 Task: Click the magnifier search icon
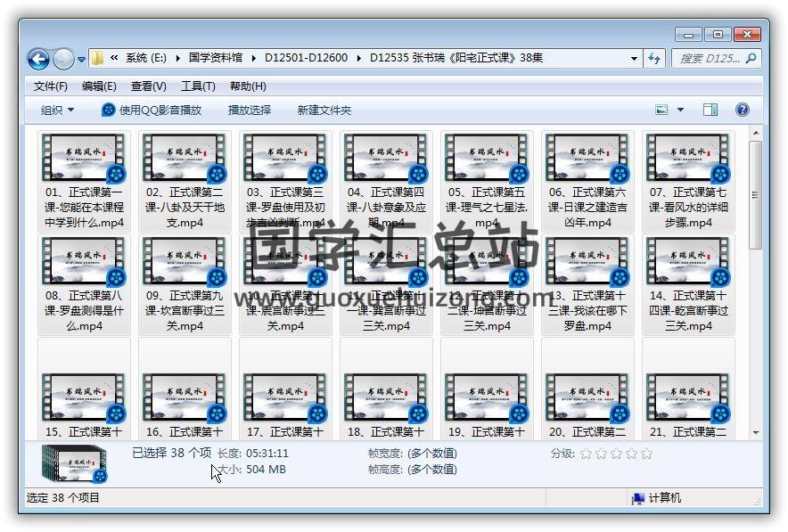tap(751, 58)
